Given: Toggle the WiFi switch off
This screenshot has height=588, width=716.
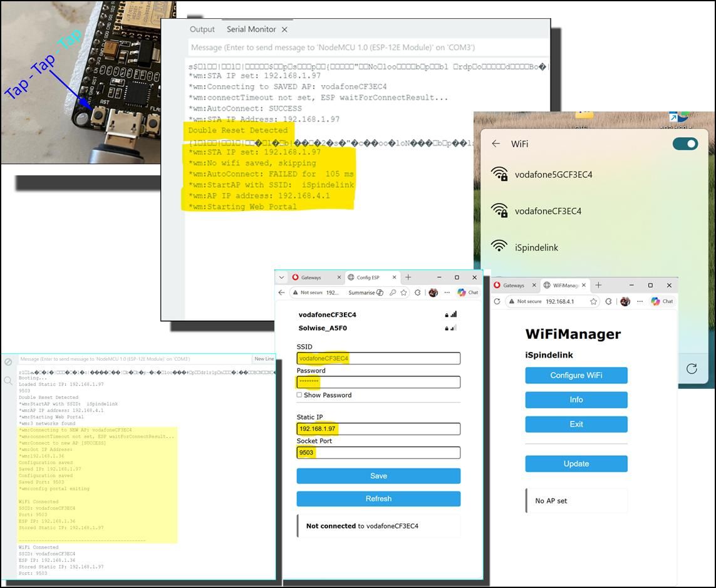Looking at the screenshot, I should [685, 144].
